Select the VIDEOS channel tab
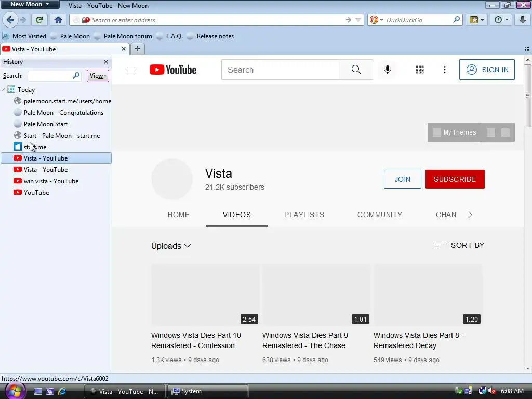 pos(237,215)
